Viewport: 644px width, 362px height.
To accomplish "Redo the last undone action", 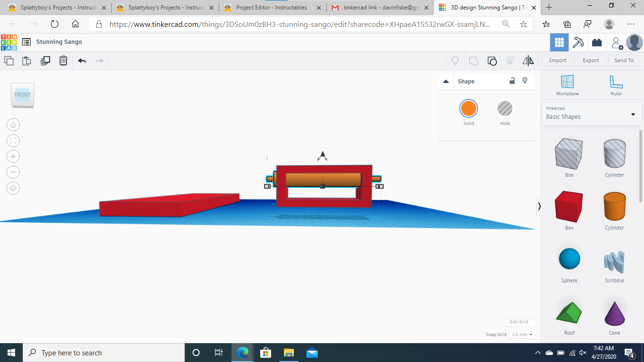I will (99, 60).
